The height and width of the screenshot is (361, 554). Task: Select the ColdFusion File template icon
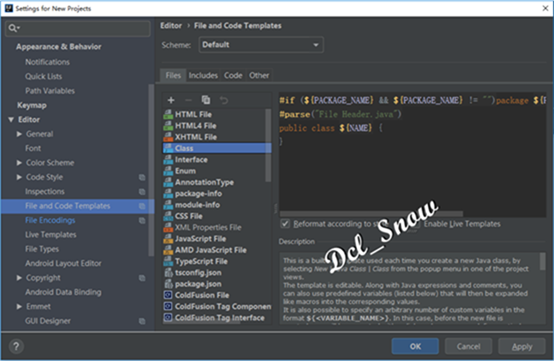point(168,295)
